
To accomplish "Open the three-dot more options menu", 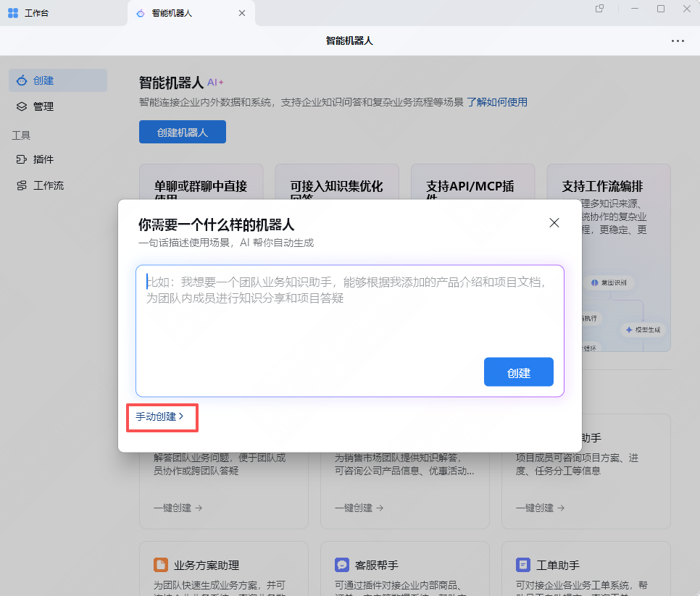I will point(678,41).
